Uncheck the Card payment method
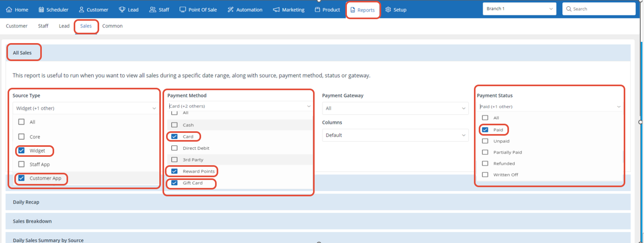Image resolution: width=644 pixels, height=243 pixels. click(x=174, y=136)
